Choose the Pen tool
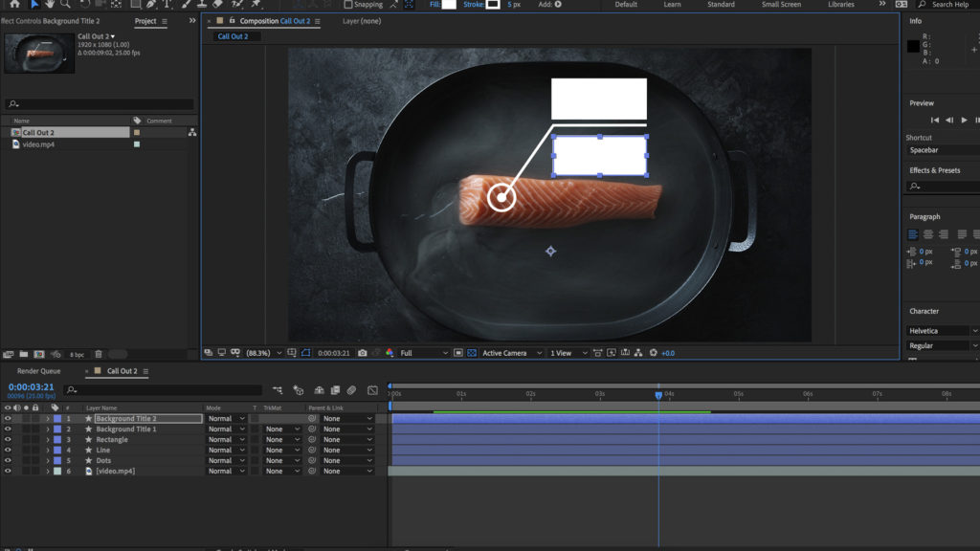The height and width of the screenshot is (551, 980). 150,4
